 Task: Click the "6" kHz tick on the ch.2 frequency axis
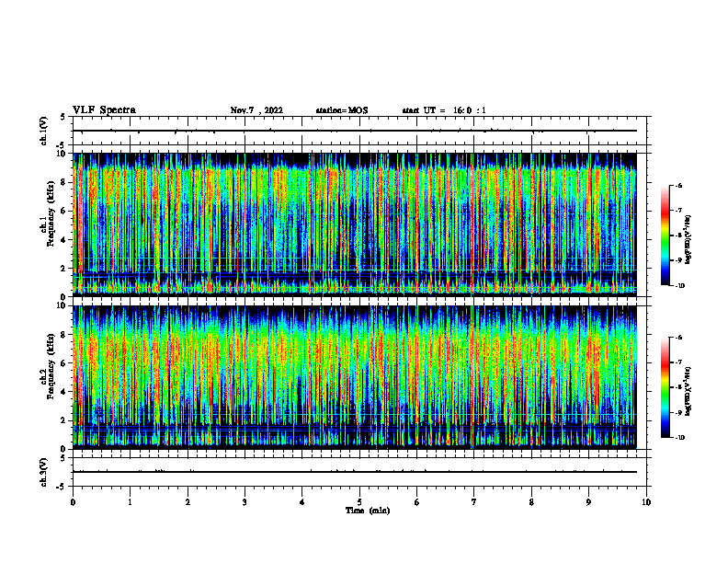point(64,363)
